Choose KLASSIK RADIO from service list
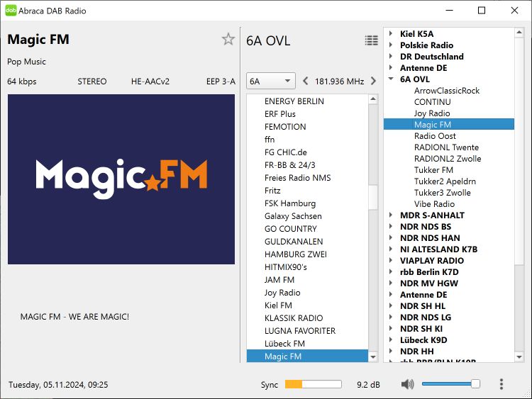 (293, 318)
